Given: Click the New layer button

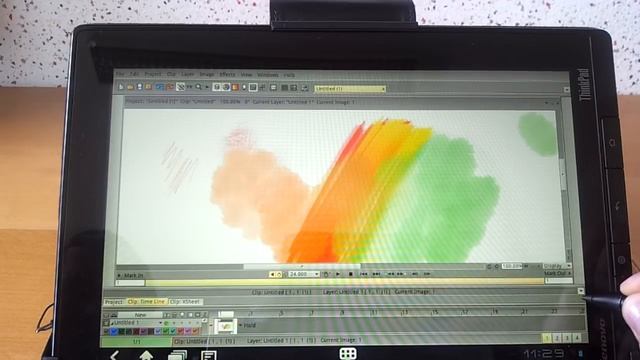Looking at the screenshot, I should (140, 315).
